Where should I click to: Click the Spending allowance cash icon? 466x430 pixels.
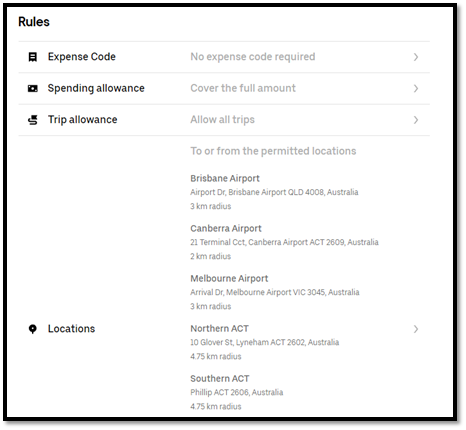coord(33,88)
